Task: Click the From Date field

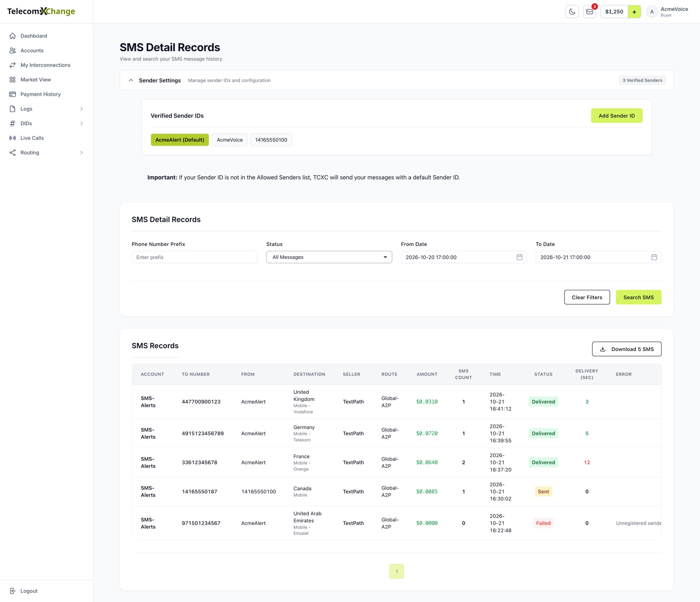Action: pyautogui.click(x=464, y=257)
